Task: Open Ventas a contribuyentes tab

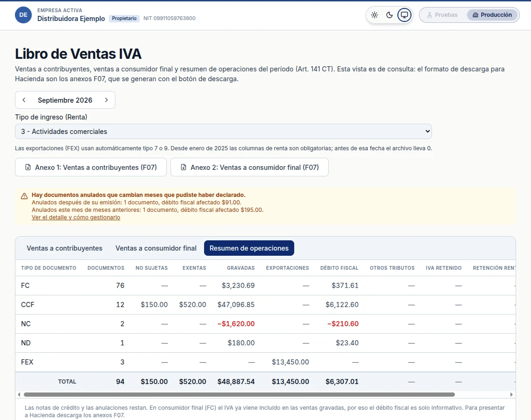Action: [x=64, y=248]
